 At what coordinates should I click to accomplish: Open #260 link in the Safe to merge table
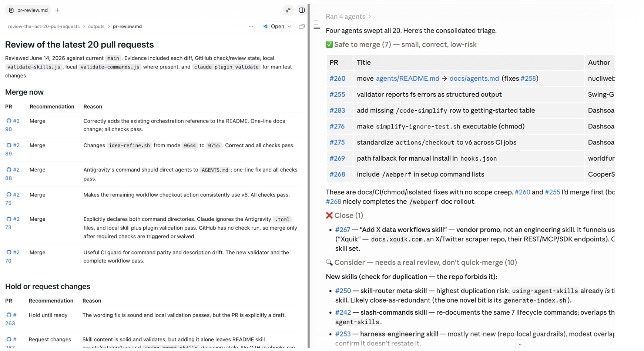pos(337,78)
